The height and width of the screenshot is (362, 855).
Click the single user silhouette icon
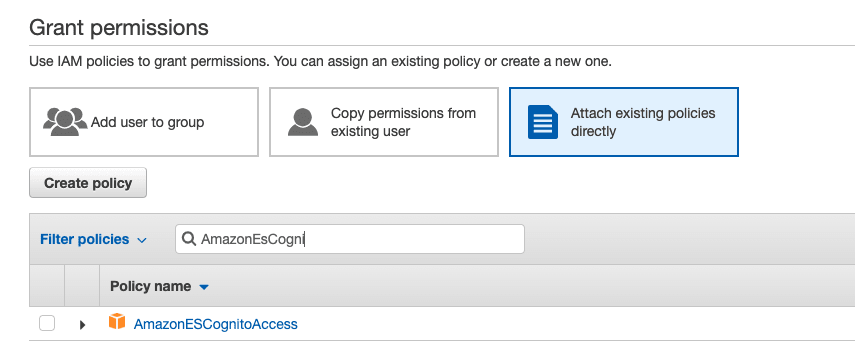click(303, 122)
